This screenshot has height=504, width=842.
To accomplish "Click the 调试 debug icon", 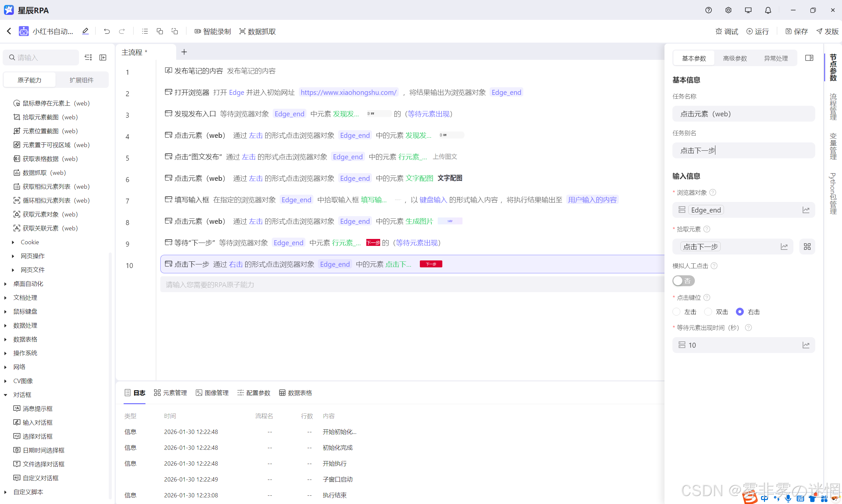I will (727, 31).
